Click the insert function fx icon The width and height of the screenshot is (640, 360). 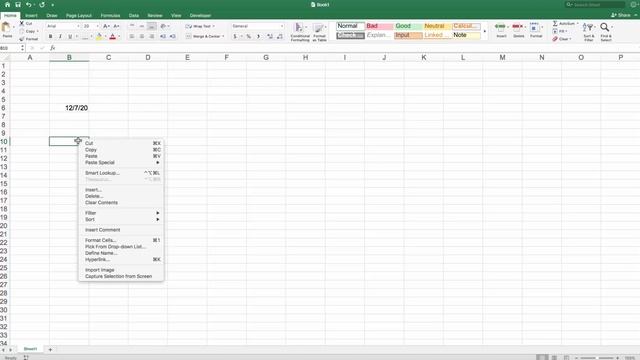tap(52, 48)
